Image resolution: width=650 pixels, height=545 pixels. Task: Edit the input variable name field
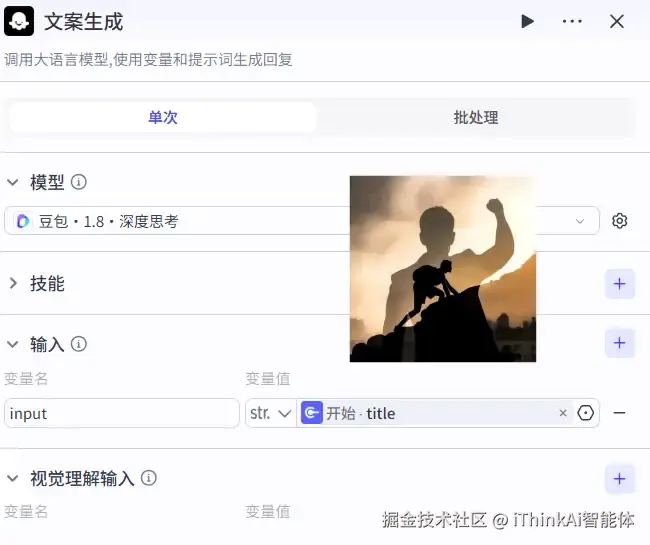coord(122,413)
